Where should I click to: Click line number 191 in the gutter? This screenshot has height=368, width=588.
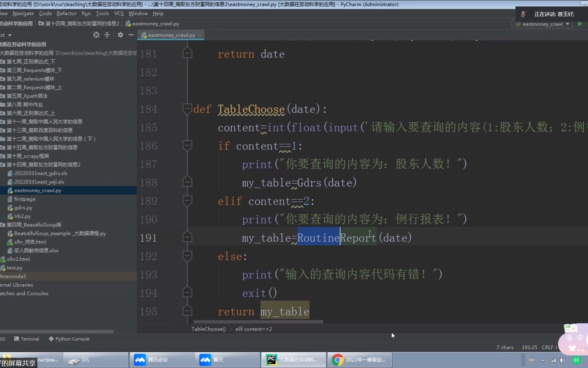click(148, 237)
